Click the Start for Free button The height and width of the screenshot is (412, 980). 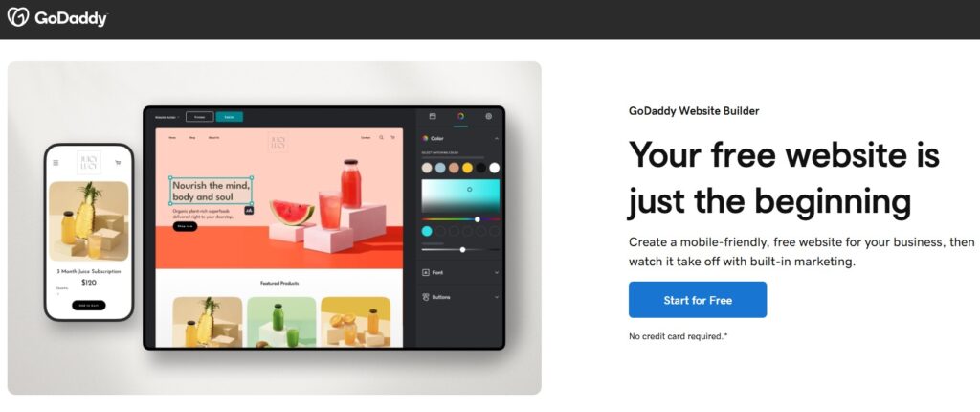click(x=698, y=300)
